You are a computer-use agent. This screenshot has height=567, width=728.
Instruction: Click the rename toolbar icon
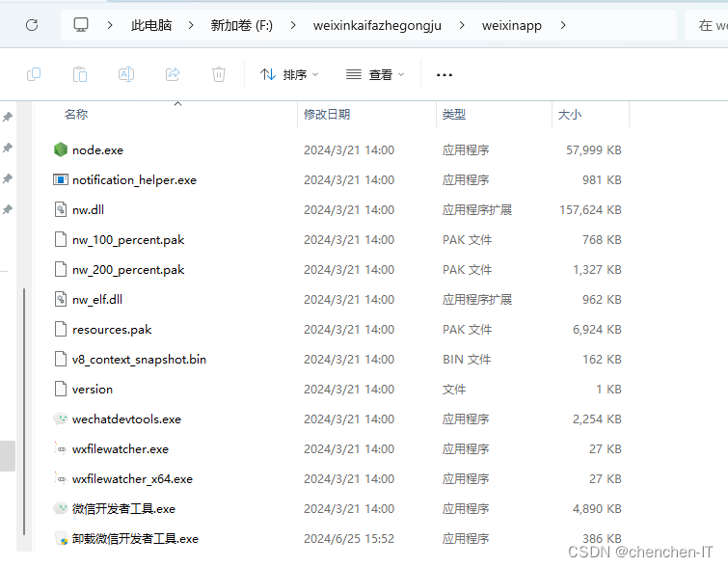coord(126,74)
